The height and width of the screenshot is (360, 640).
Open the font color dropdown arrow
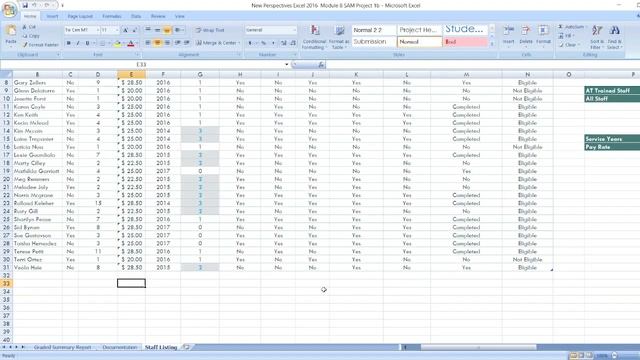pos(137,43)
